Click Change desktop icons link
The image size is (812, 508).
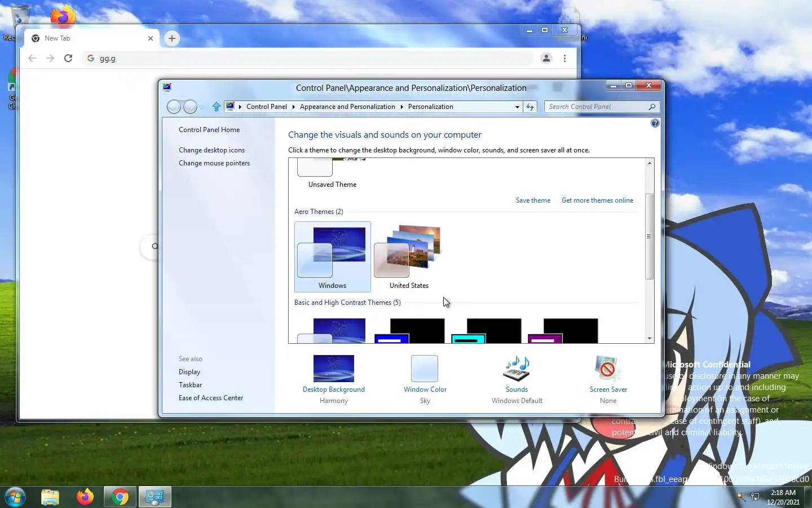[x=211, y=150]
